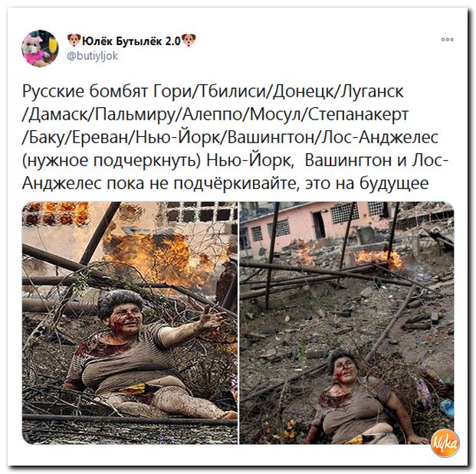
Task: Open the @butiyljok handle link
Action: point(92,57)
